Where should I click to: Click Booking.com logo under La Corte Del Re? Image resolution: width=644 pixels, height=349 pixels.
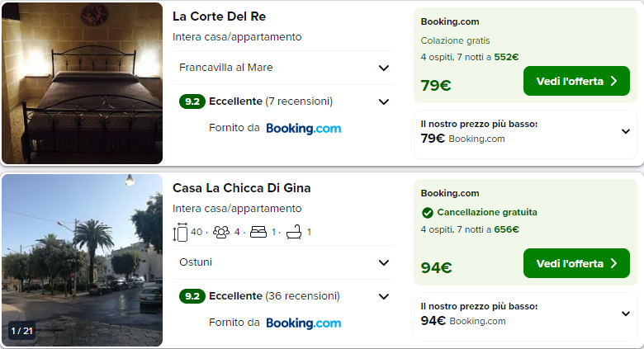(303, 128)
